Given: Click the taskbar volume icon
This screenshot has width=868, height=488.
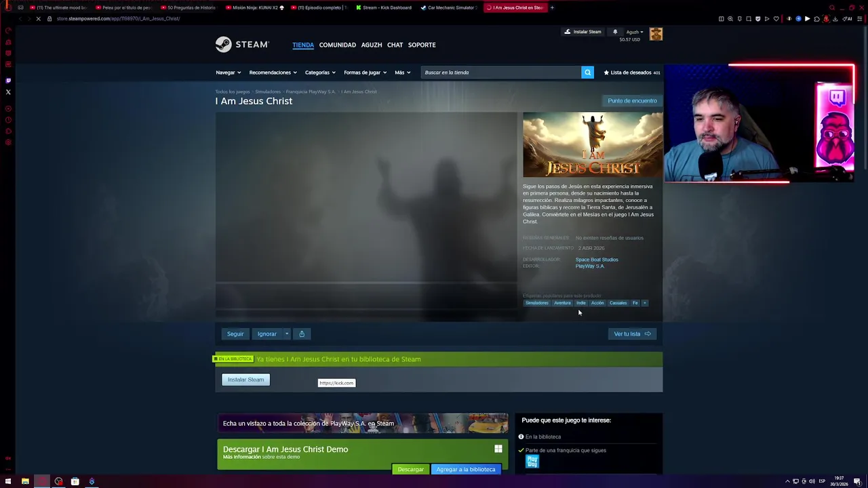Looking at the screenshot, I should click(x=812, y=481).
